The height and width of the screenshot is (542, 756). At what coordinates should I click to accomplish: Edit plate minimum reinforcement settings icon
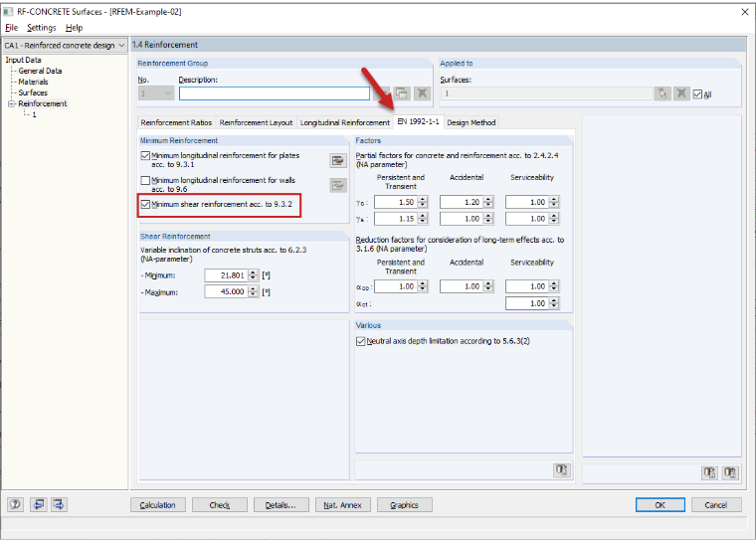coord(338,160)
